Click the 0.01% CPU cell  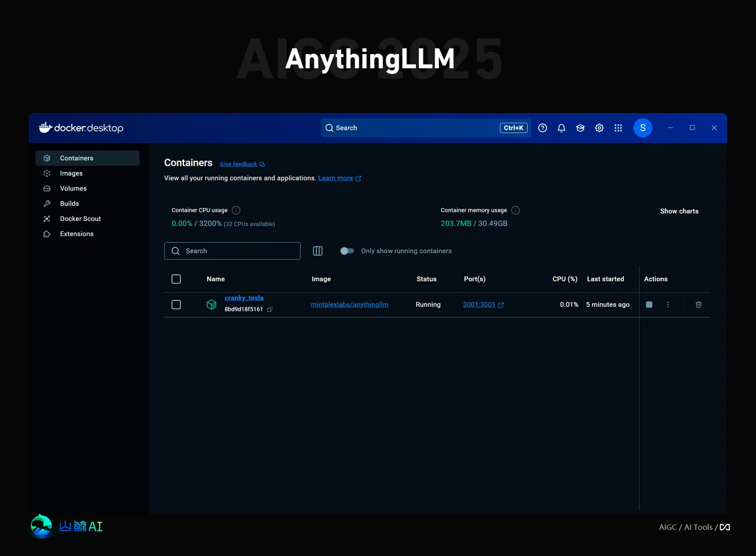pos(569,305)
